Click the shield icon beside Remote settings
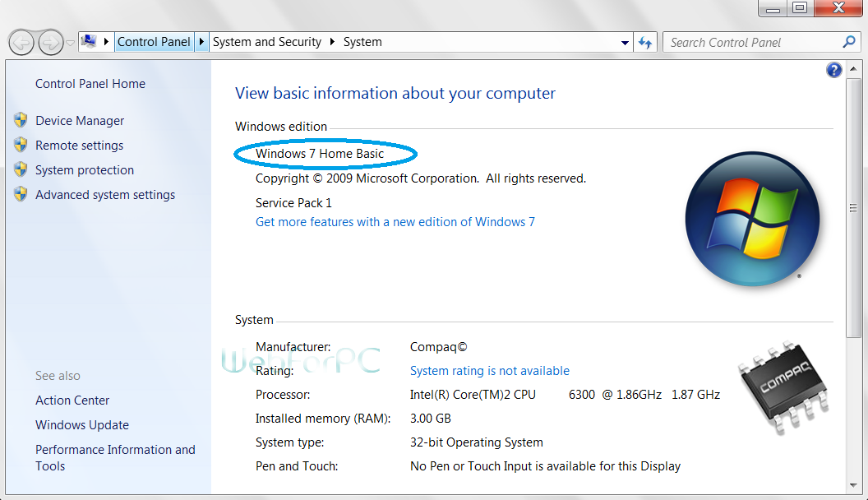 point(21,145)
